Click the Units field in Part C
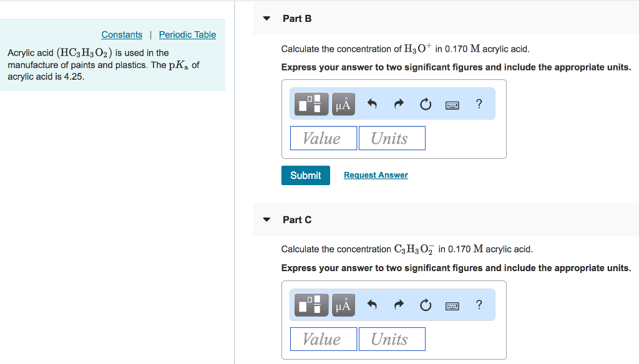Image resolution: width=639 pixels, height=364 pixels. (392, 339)
